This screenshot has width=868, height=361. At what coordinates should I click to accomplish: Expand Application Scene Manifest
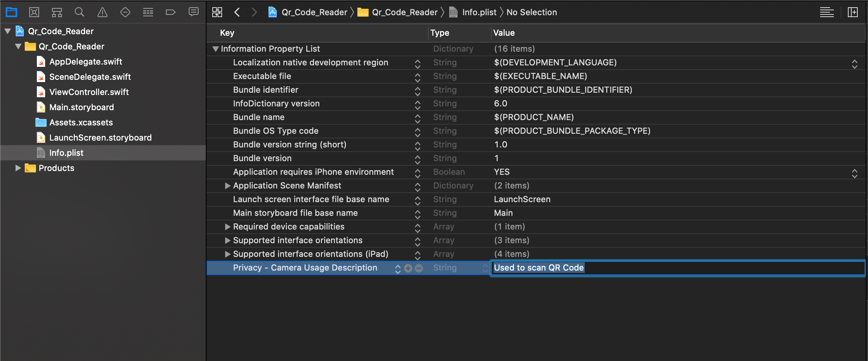tap(227, 185)
